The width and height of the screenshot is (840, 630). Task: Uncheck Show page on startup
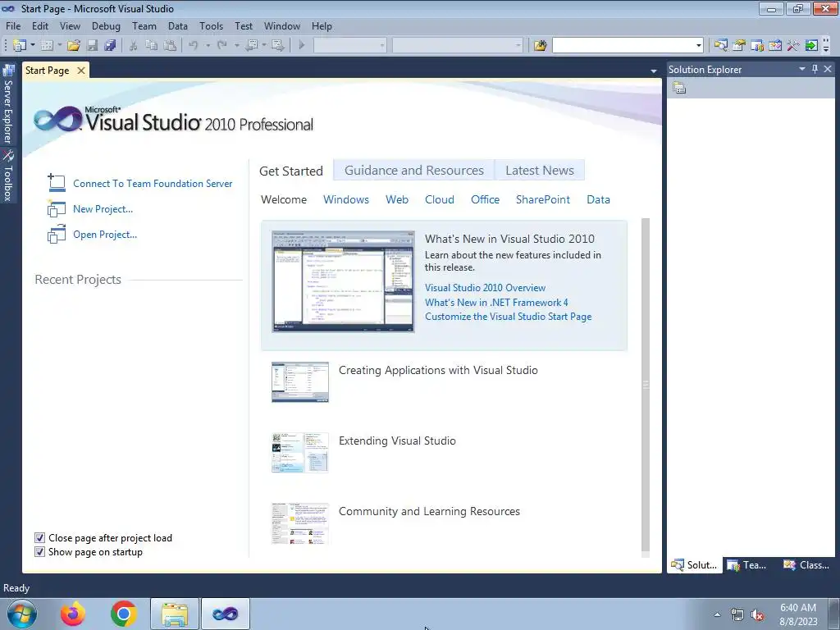pos(39,552)
